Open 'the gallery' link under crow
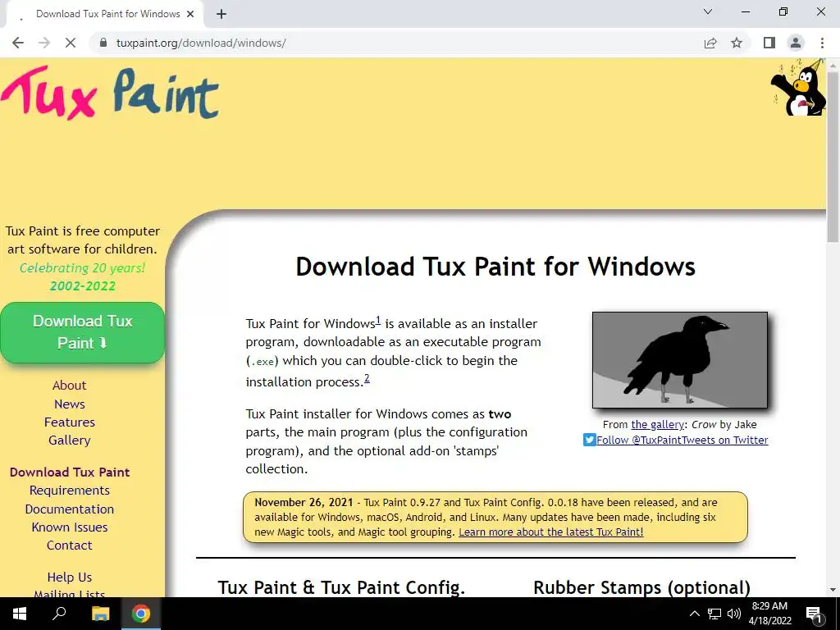Screen dimensions: 840x630 point(657,424)
